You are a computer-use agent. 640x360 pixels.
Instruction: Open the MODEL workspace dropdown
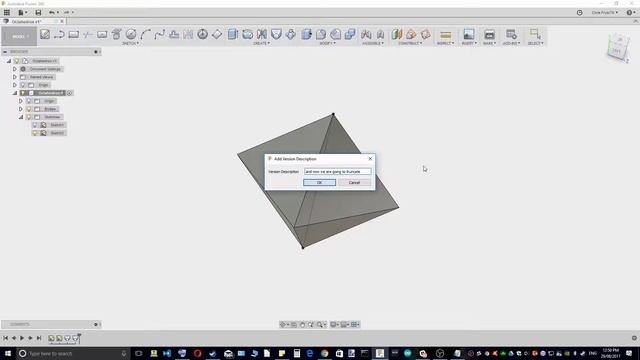[18, 36]
